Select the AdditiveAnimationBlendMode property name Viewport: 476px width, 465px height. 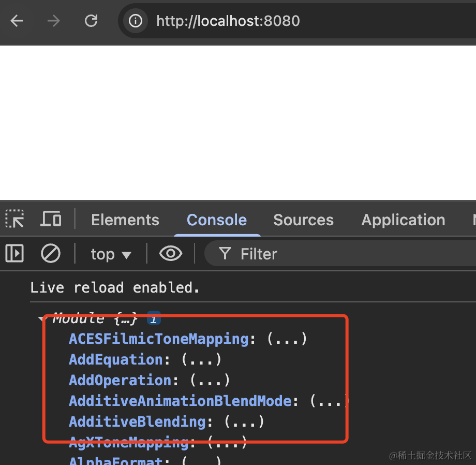(x=181, y=401)
